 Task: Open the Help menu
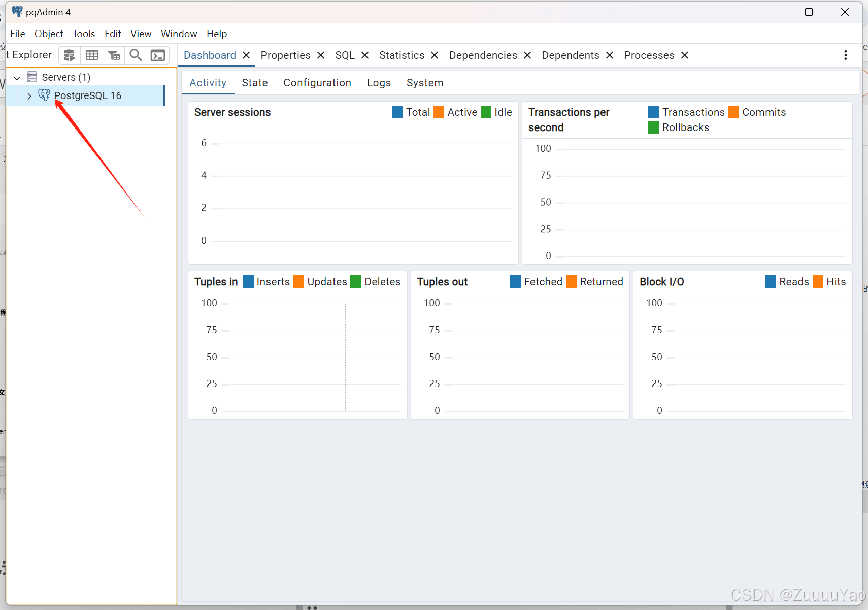click(x=217, y=34)
